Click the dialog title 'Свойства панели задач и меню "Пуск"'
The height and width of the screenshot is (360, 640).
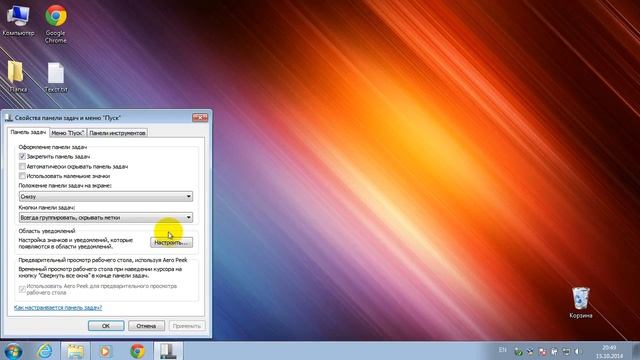tap(68, 118)
